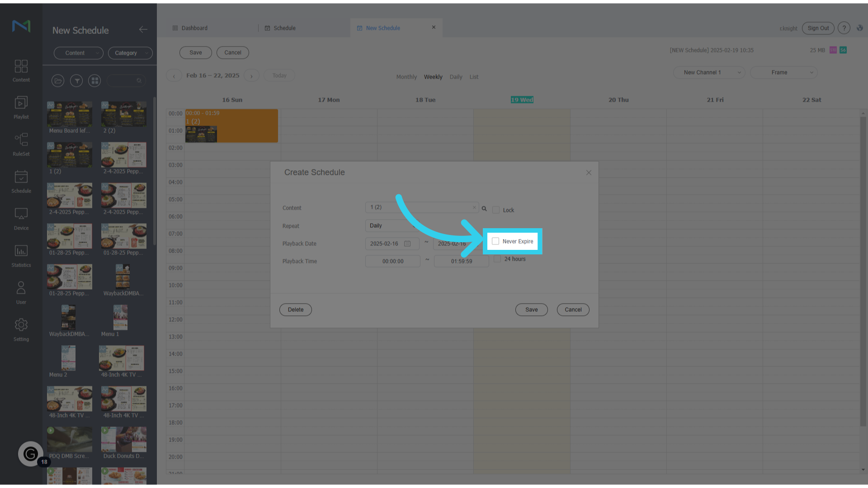Click the orange 00:00 - 01:59 schedule block

click(x=231, y=126)
